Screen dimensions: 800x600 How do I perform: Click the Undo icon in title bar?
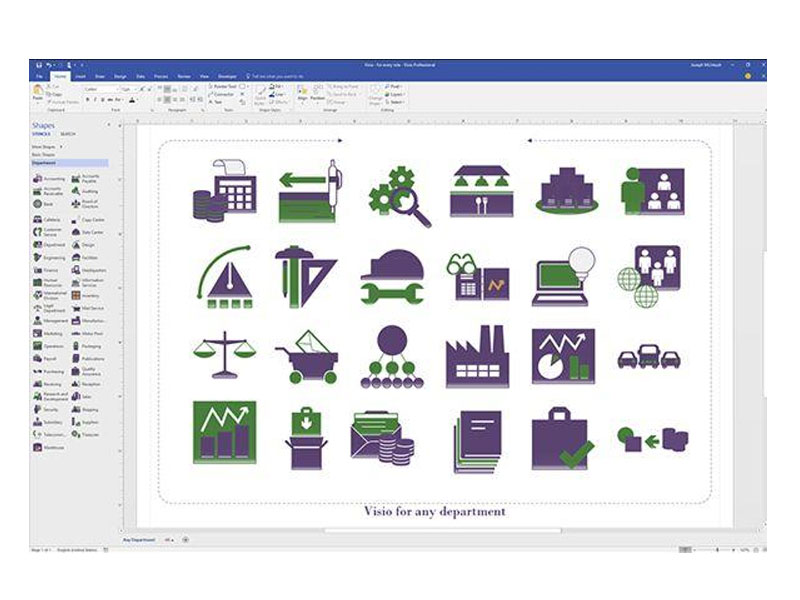point(49,65)
